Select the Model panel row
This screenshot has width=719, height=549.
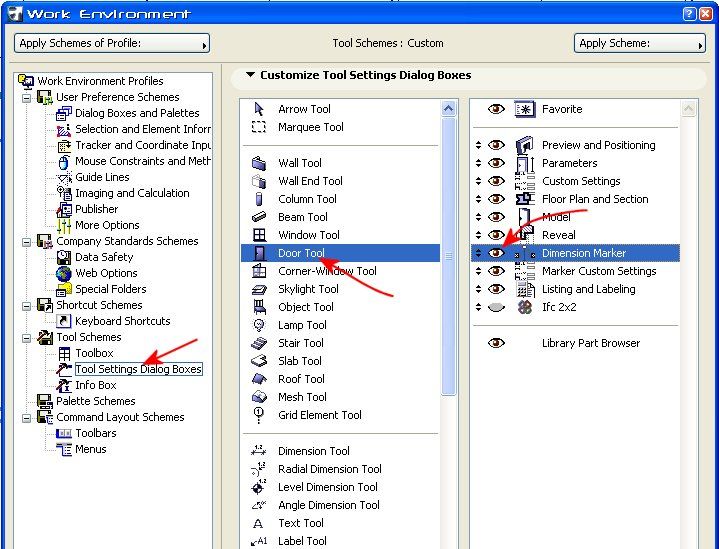point(575,217)
